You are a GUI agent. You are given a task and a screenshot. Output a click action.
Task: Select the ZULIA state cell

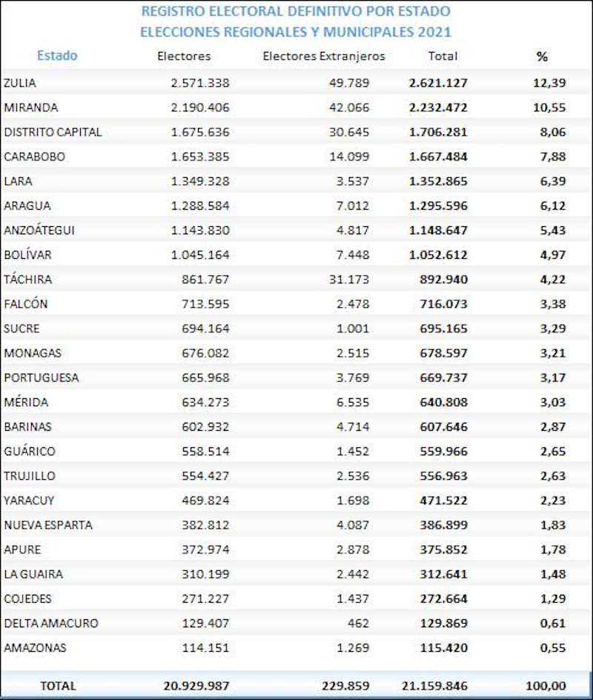click(20, 83)
